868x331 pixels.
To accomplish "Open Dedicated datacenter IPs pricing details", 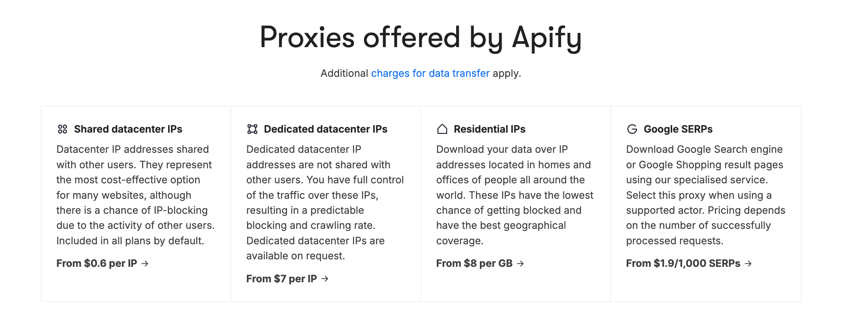I will [285, 279].
